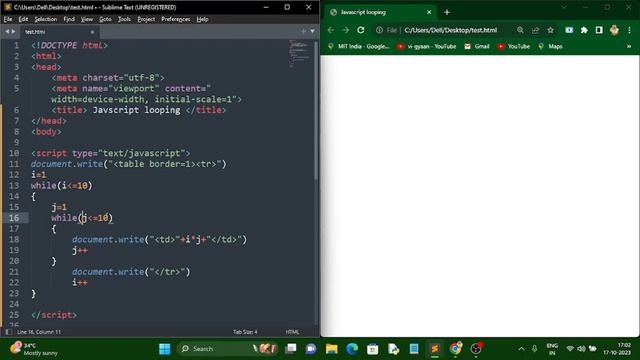View site information icon beside File
This screenshot has width=640, height=360.
coord(379,30)
